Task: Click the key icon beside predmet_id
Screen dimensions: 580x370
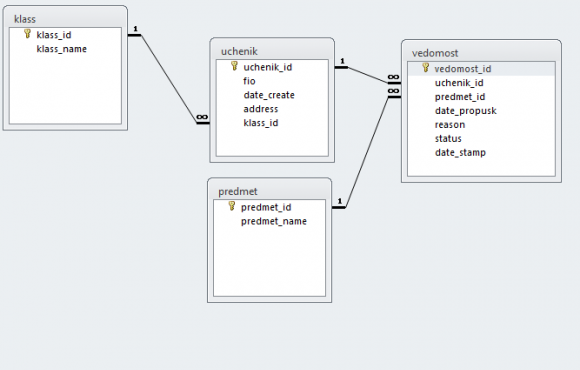Action: tap(232, 206)
